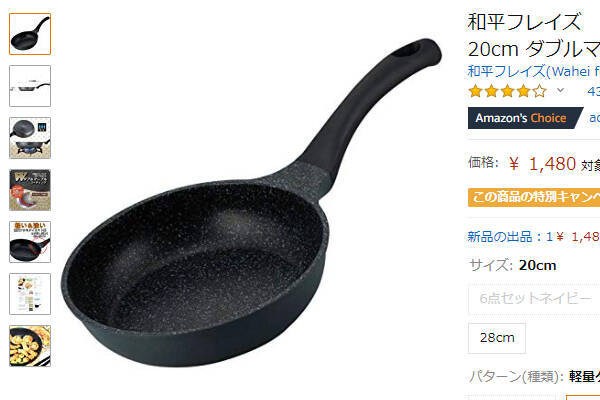View the cooked food photo thumbnail
600x400 pixels.
coord(30,346)
